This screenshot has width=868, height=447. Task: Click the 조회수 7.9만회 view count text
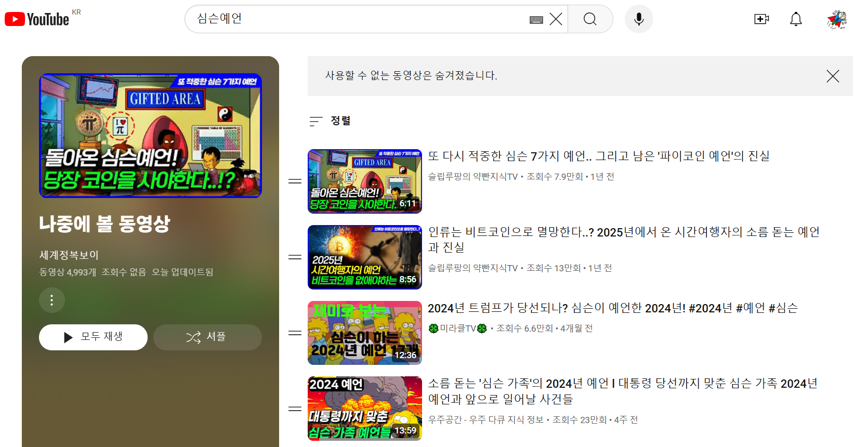click(x=555, y=177)
